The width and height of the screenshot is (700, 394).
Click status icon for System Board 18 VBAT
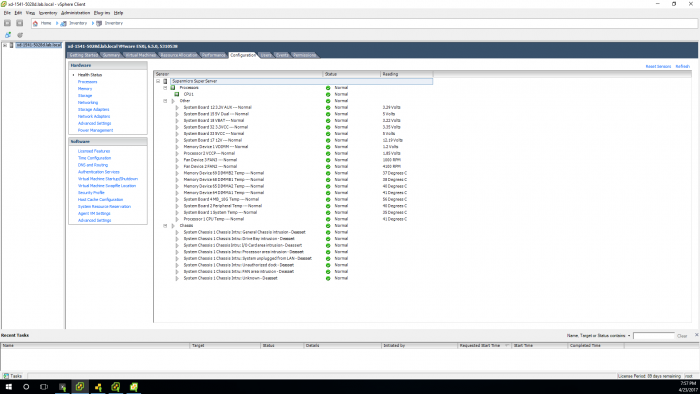[328, 120]
